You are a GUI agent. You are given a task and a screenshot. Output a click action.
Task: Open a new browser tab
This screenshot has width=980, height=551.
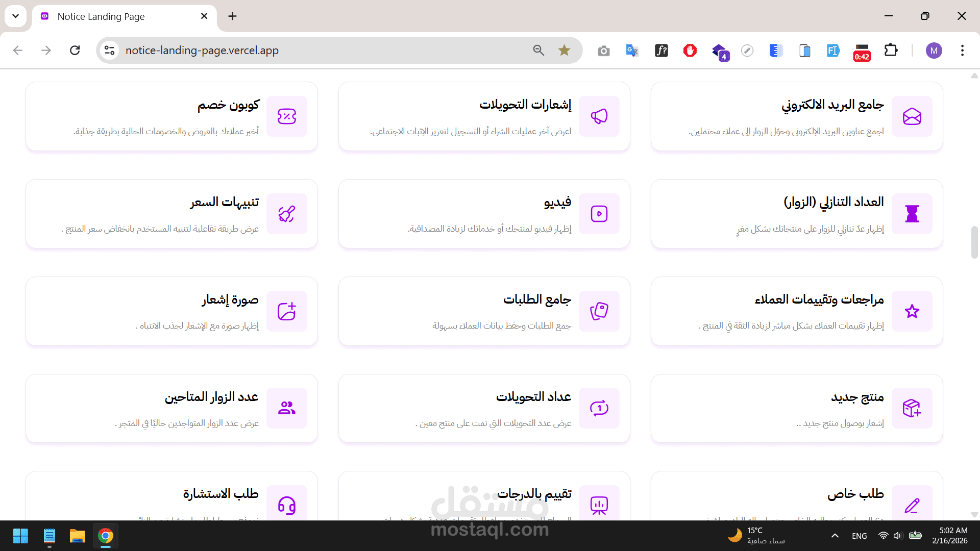click(232, 16)
